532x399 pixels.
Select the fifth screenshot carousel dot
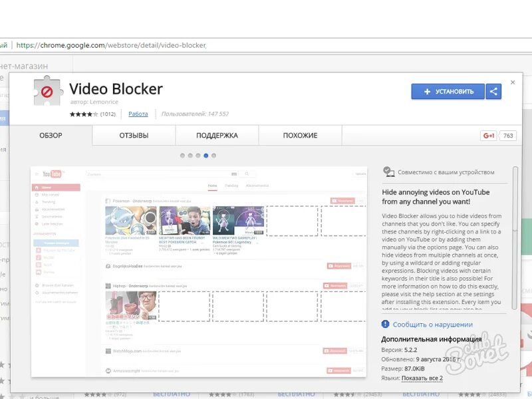click(213, 156)
